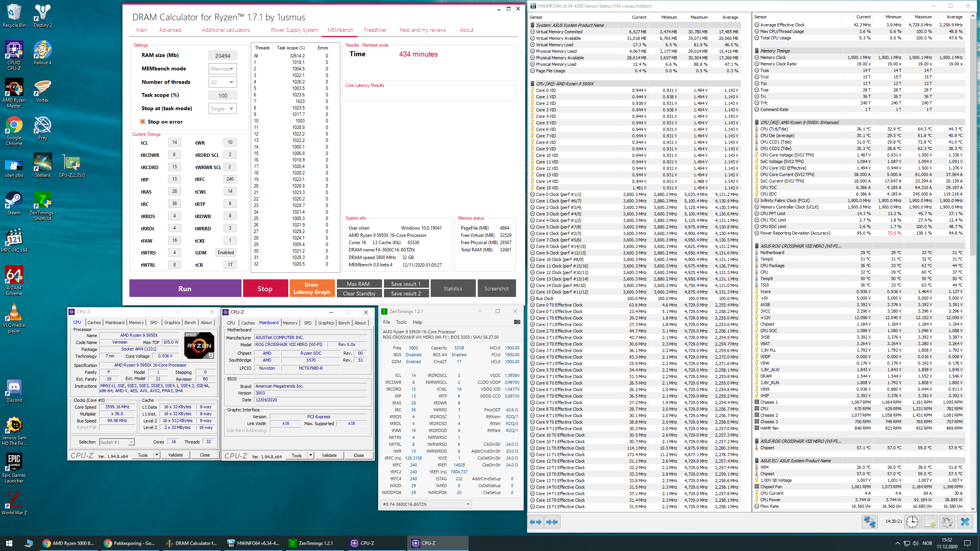This screenshot has height=551, width=980.
Task: Reset HWiNFO sensor clock timer
Action: pyautogui.click(x=912, y=522)
